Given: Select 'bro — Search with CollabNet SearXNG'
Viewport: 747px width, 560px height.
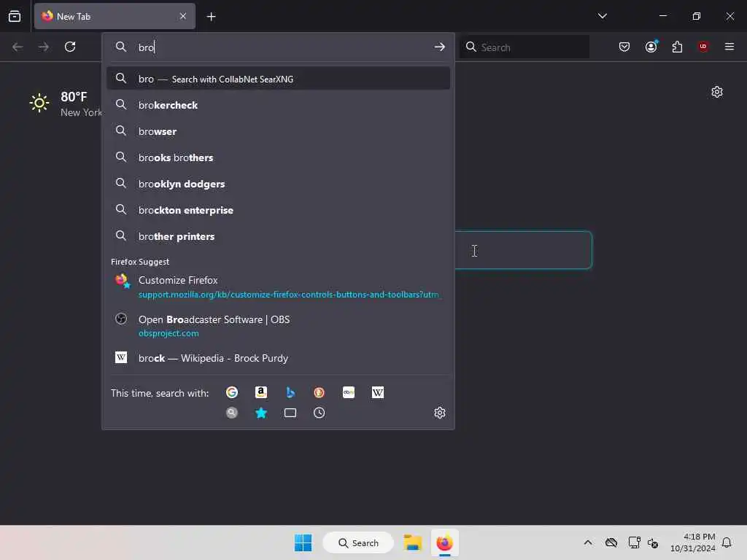Looking at the screenshot, I should tap(278, 79).
